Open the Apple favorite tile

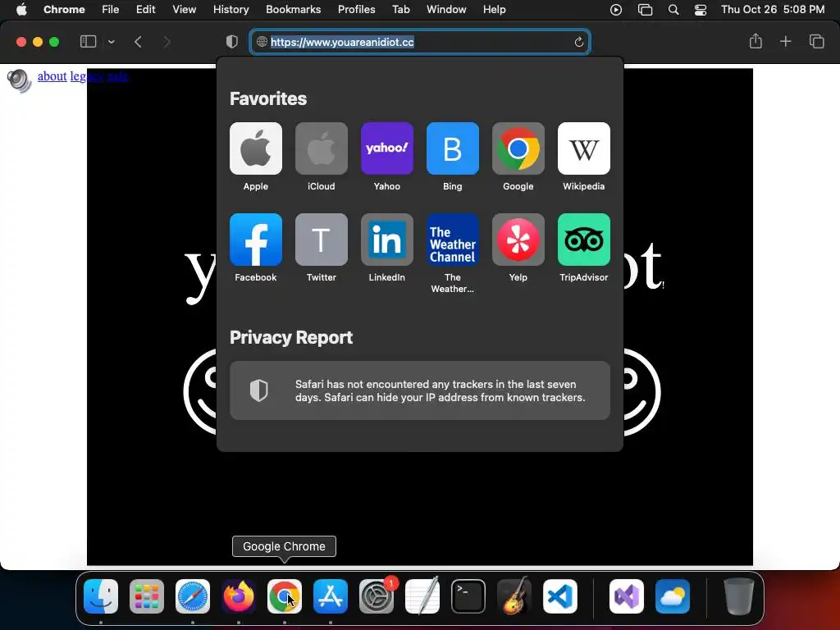(256, 148)
